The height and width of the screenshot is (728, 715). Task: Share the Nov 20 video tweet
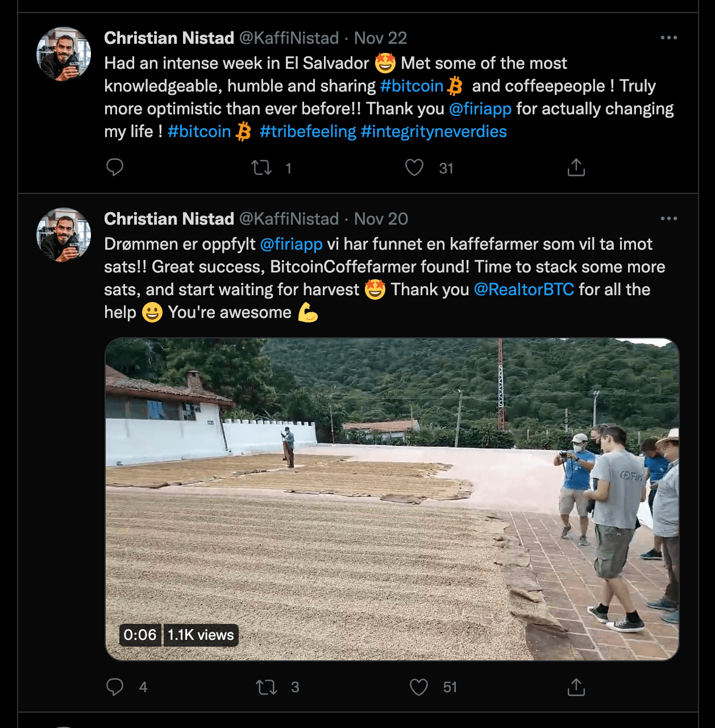(x=576, y=687)
